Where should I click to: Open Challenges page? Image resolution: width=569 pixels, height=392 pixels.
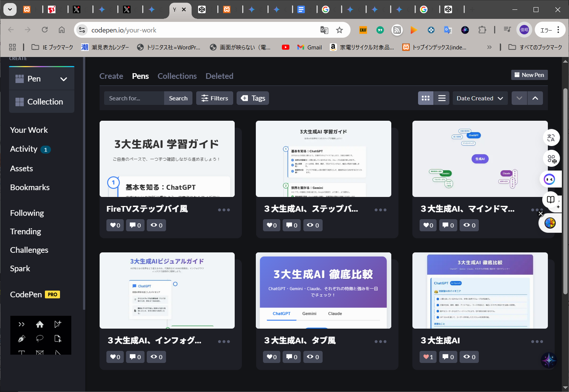(29, 250)
